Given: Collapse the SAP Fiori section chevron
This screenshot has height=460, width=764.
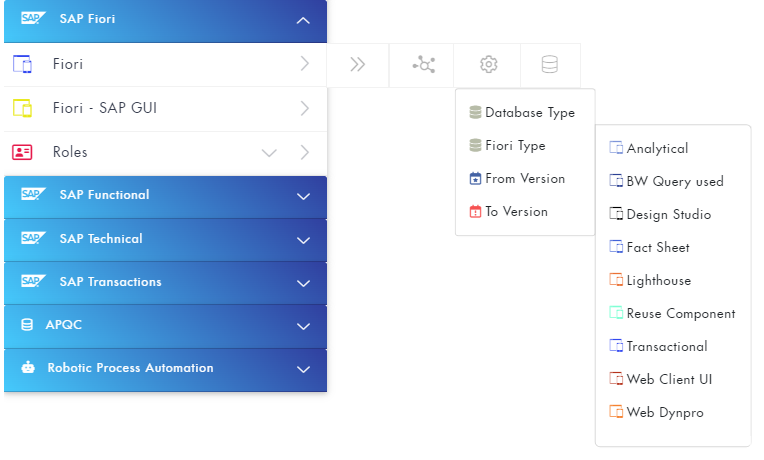Looking at the screenshot, I should [303, 20].
